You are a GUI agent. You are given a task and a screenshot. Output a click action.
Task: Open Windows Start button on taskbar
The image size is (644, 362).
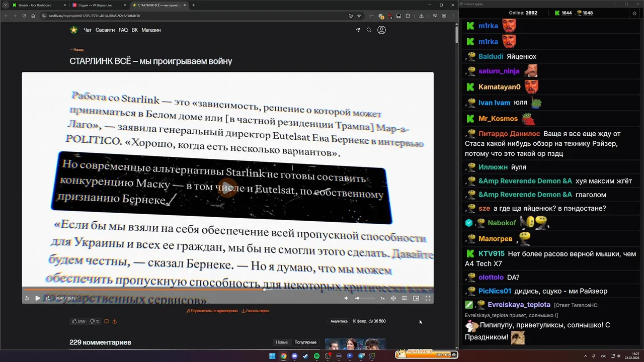[x=272, y=356]
